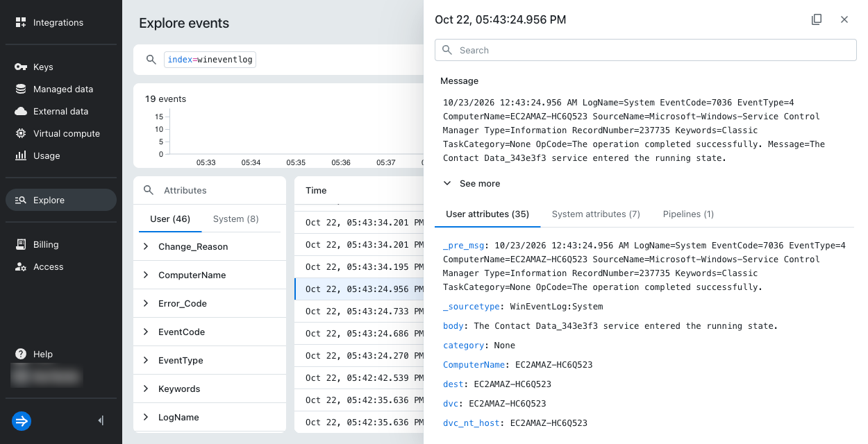Click the blurred user account entry
868x444 pixels.
[x=47, y=376]
